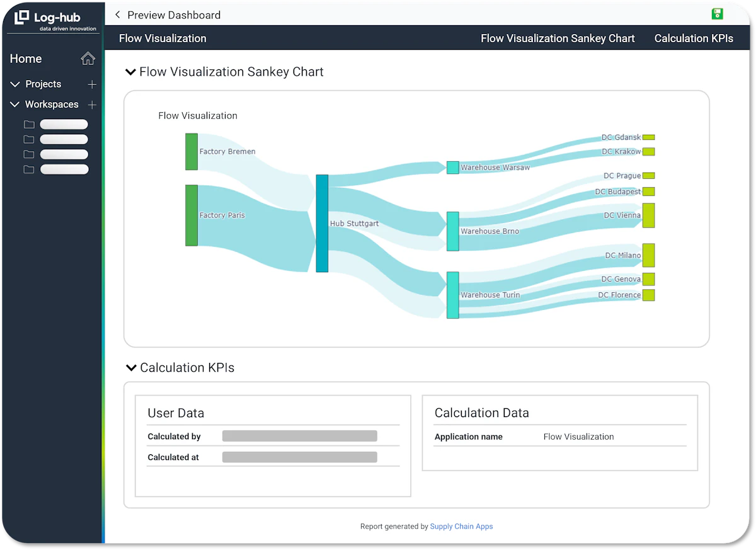756x550 pixels.
Task: Click the Home house icon
Action: 88,59
